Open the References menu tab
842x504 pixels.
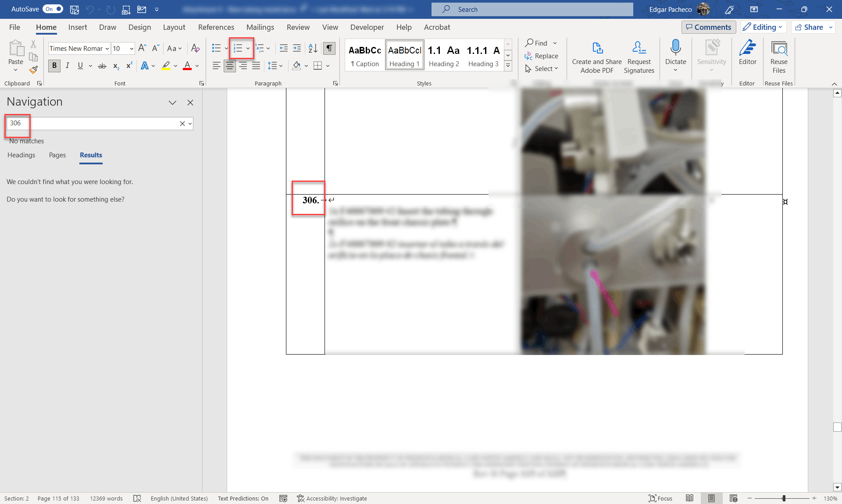pos(216,26)
